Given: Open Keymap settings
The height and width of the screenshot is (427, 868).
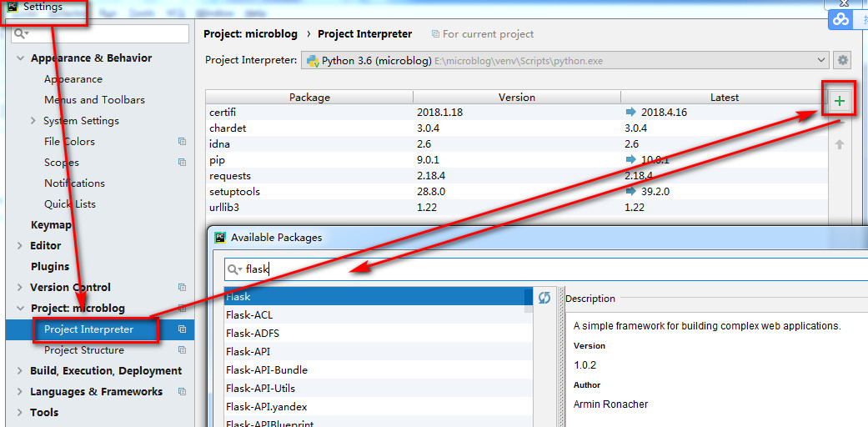Looking at the screenshot, I should coord(51,225).
